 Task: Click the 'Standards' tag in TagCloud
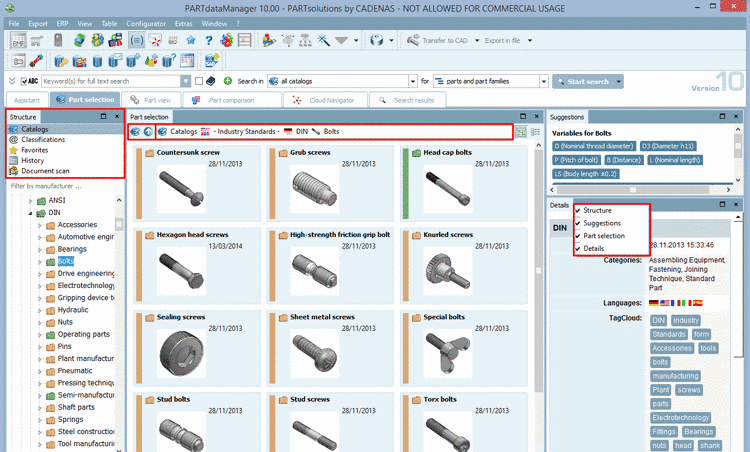[669, 334]
